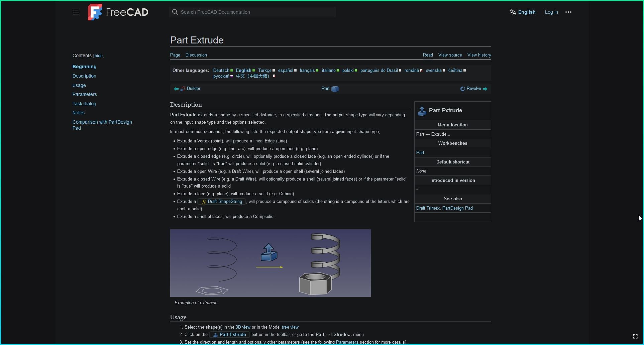Open the hamburger main menu
This screenshot has width=644, height=345.
[x=76, y=12]
